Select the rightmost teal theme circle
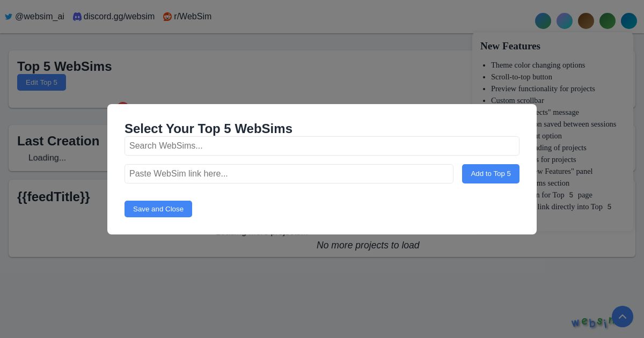The width and height of the screenshot is (644, 338). (x=629, y=21)
